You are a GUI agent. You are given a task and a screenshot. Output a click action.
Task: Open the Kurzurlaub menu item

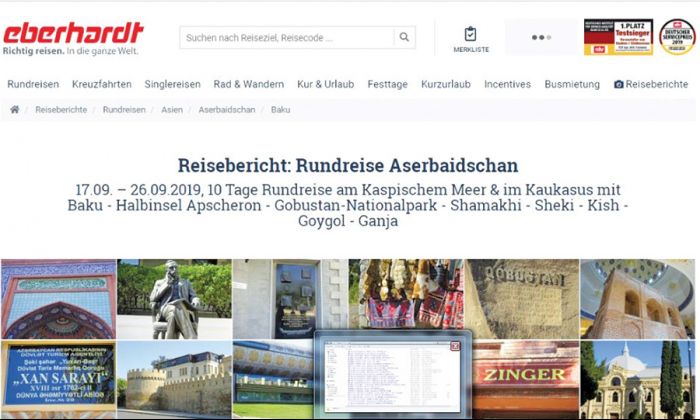(445, 85)
